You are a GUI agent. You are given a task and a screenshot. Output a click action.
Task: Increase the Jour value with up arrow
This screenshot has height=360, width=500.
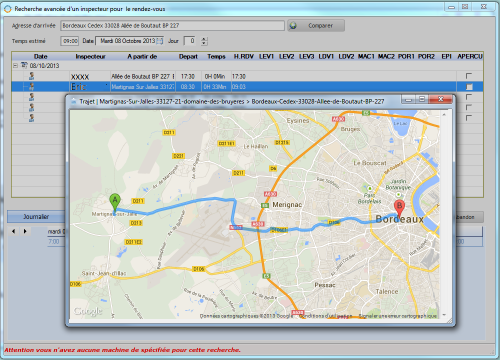pyautogui.click(x=204, y=39)
